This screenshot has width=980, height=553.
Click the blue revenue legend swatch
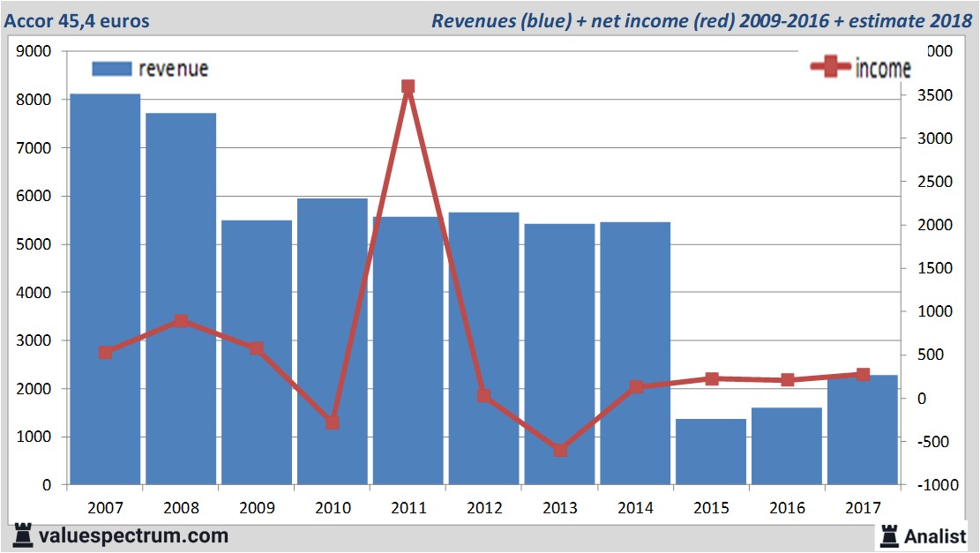pyautogui.click(x=111, y=68)
